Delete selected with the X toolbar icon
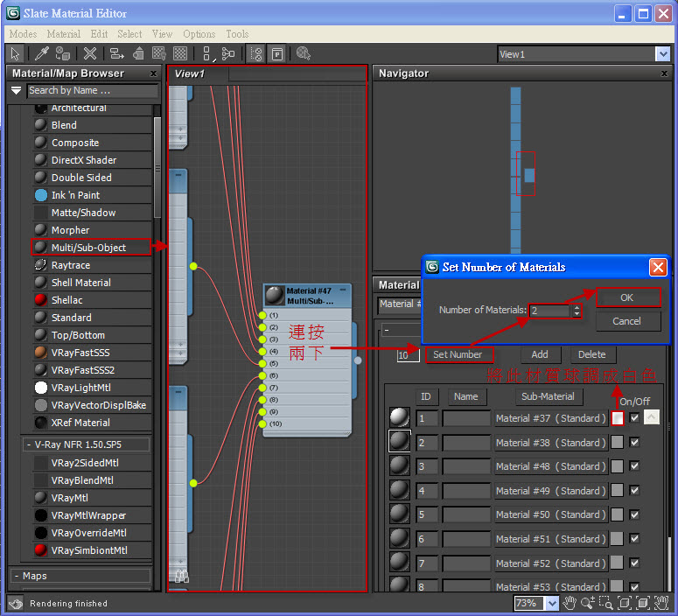Screen dimensions: 678x616 90,54
